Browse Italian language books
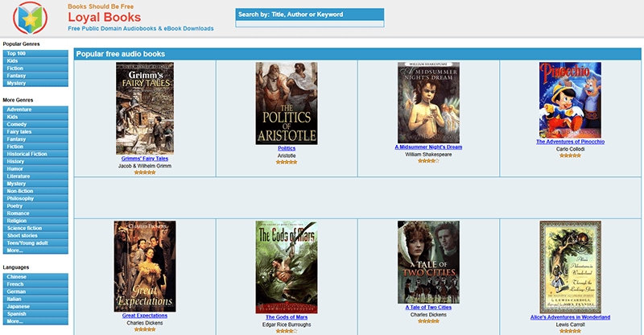Image resolution: width=644 pixels, height=335 pixels. pyautogui.click(x=35, y=299)
